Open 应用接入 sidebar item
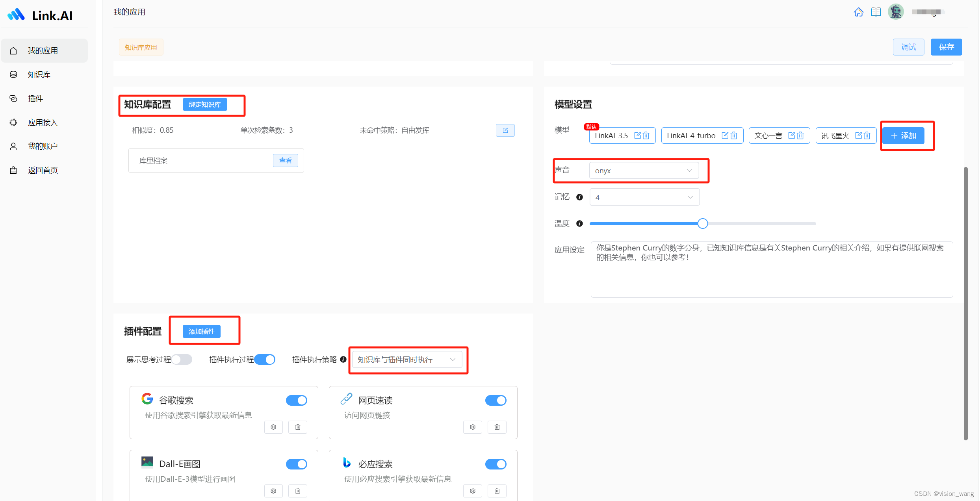 tap(43, 122)
